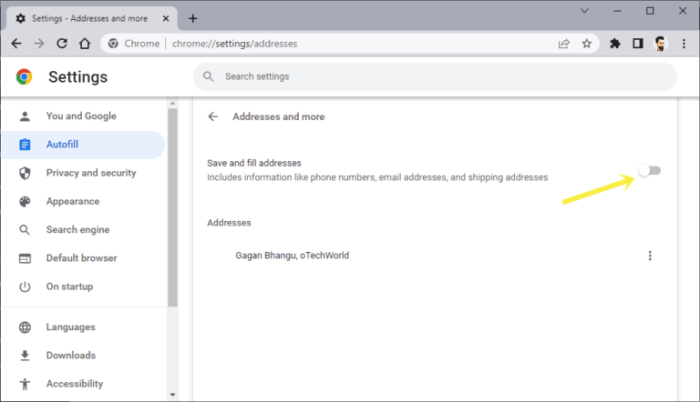Image resolution: width=700 pixels, height=402 pixels.
Task: Toggle the Save and fill addresses switch
Action: tap(650, 171)
